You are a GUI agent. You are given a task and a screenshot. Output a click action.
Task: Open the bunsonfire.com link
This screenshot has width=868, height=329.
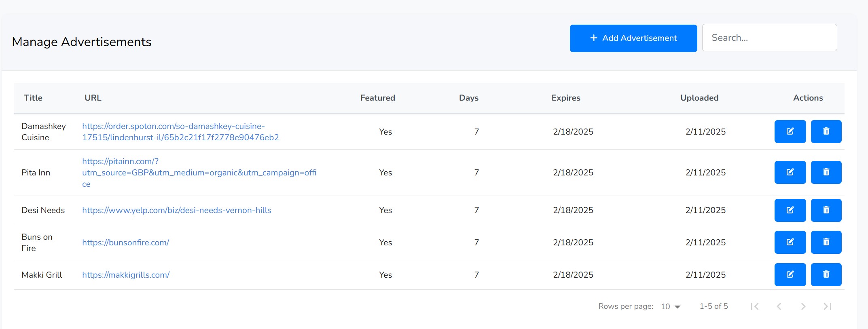125,243
